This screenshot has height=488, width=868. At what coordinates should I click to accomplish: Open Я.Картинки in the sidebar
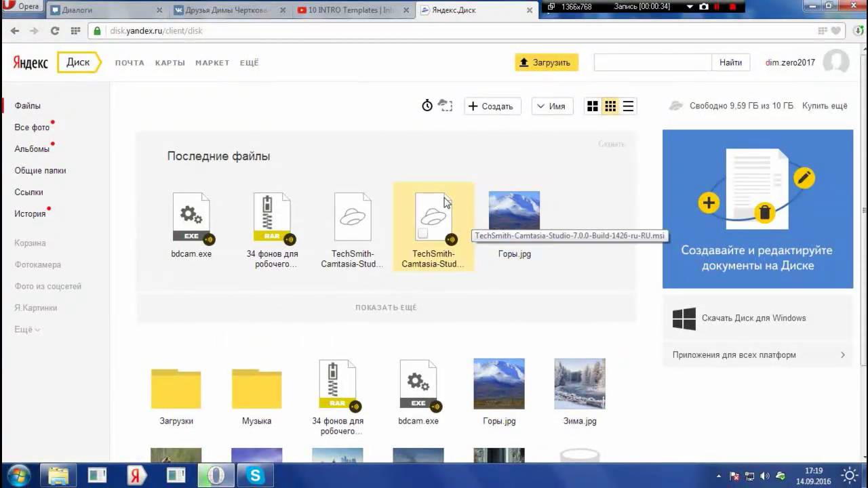click(x=35, y=308)
